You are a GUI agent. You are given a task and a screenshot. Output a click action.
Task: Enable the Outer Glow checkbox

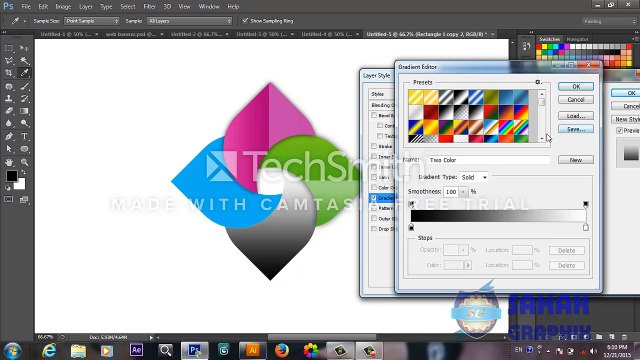(x=374, y=218)
